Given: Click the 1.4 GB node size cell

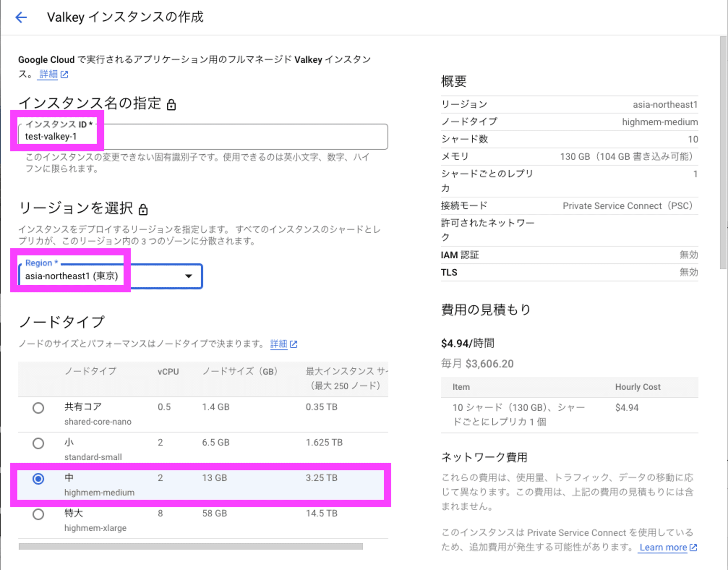Looking at the screenshot, I should (x=216, y=407).
